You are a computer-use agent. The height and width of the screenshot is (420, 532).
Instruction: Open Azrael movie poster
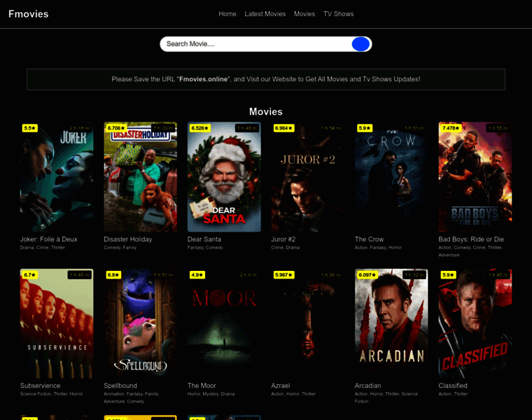click(x=308, y=323)
